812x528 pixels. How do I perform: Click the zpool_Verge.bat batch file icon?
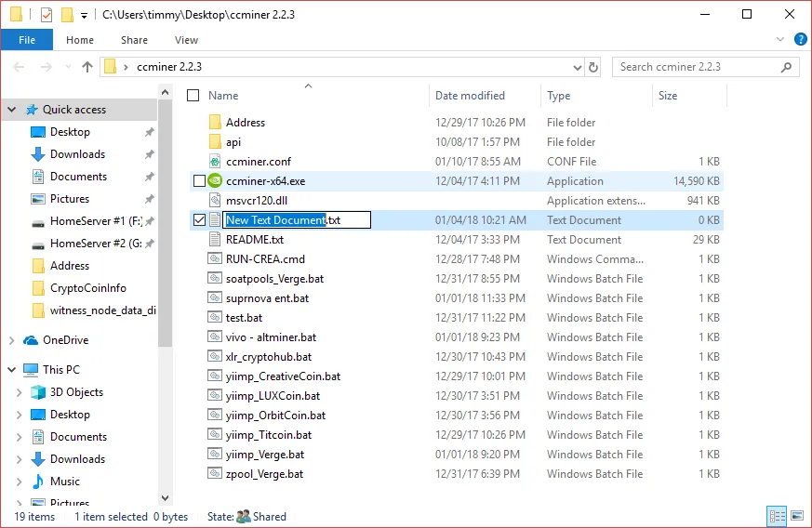pos(215,473)
